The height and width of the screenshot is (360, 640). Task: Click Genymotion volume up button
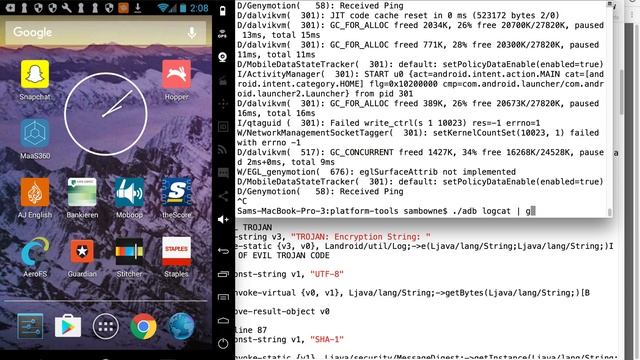(x=223, y=220)
